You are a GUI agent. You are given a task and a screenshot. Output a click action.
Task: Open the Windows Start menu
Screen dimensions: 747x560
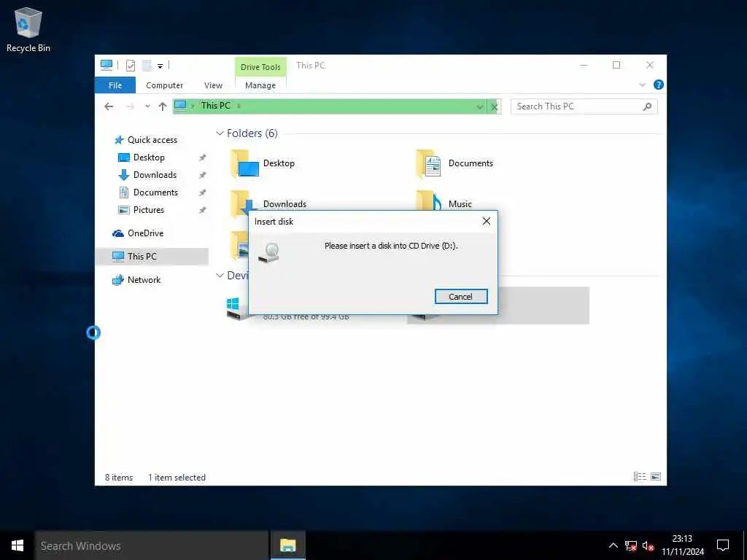pyautogui.click(x=18, y=545)
